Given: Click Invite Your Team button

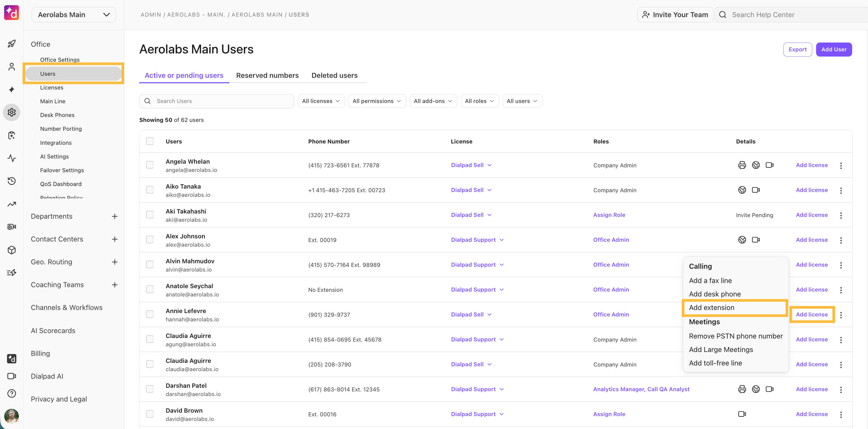Looking at the screenshot, I should pyautogui.click(x=675, y=15).
